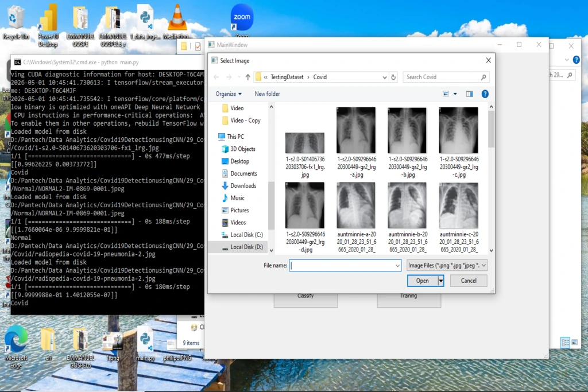Go back in the Select Image dialog
The width and height of the screenshot is (588, 392).
pos(216,77)
